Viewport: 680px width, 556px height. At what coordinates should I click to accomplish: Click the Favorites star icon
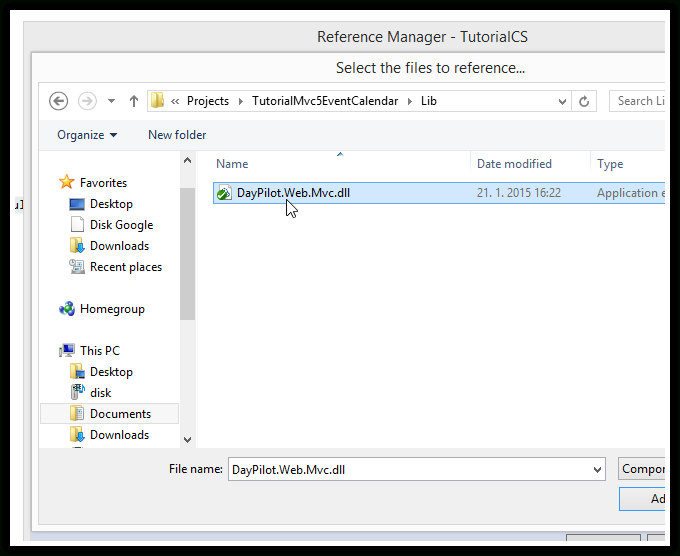[67, 182]
